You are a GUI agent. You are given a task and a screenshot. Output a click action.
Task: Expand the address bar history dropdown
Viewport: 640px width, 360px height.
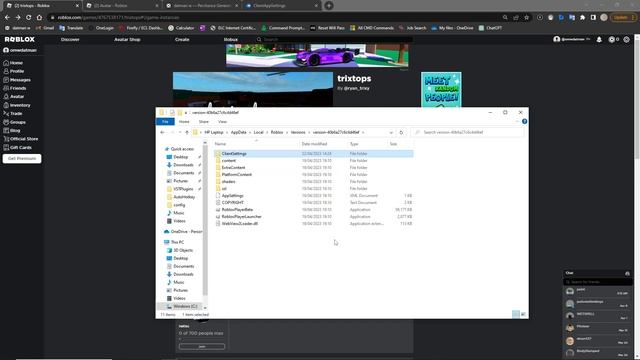391,132
